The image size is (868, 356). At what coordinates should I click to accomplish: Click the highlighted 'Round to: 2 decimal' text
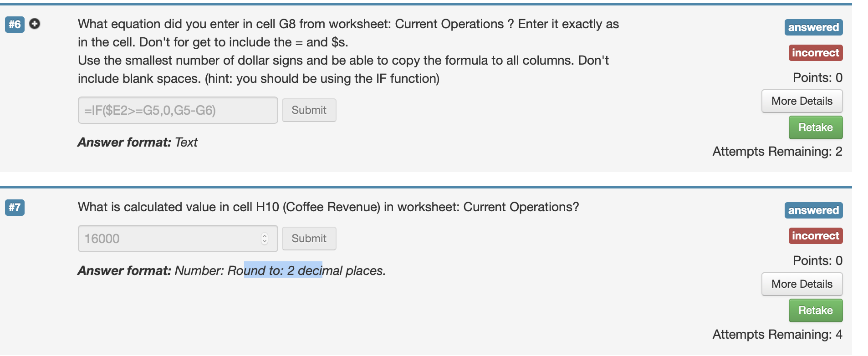[283, 270]
